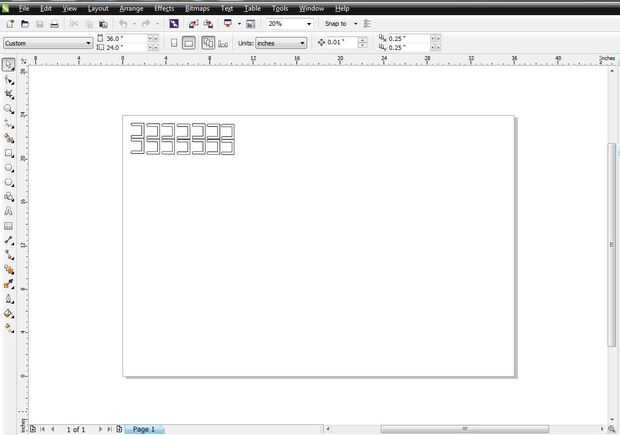Image resolution: width=620 pixels, height=435 pixels.
Task: Click the horizontal scrollbar thumb
Action: (x=465, y=429)
